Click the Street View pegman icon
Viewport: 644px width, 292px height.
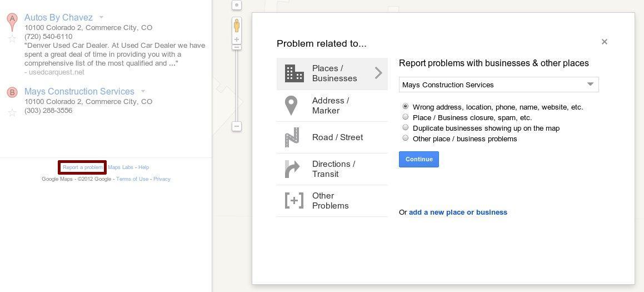click(237, 26)
